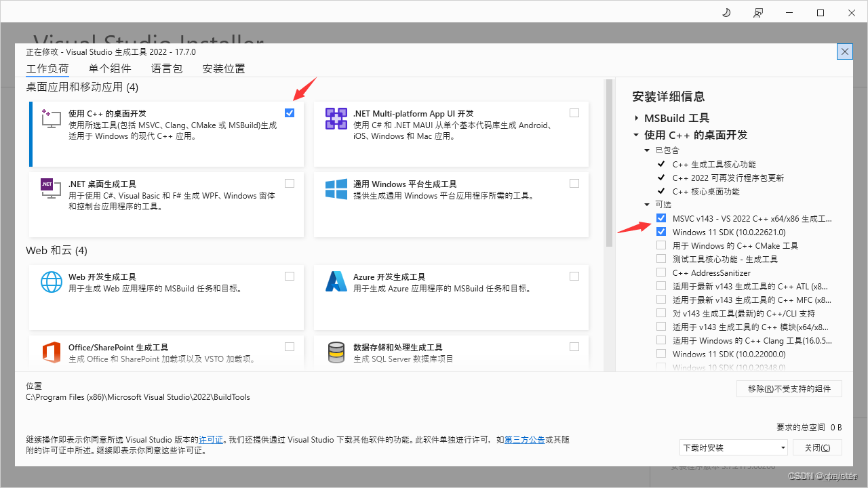Click the C++ desktop development workload icon
868x488 pixels.
[52, 118]
